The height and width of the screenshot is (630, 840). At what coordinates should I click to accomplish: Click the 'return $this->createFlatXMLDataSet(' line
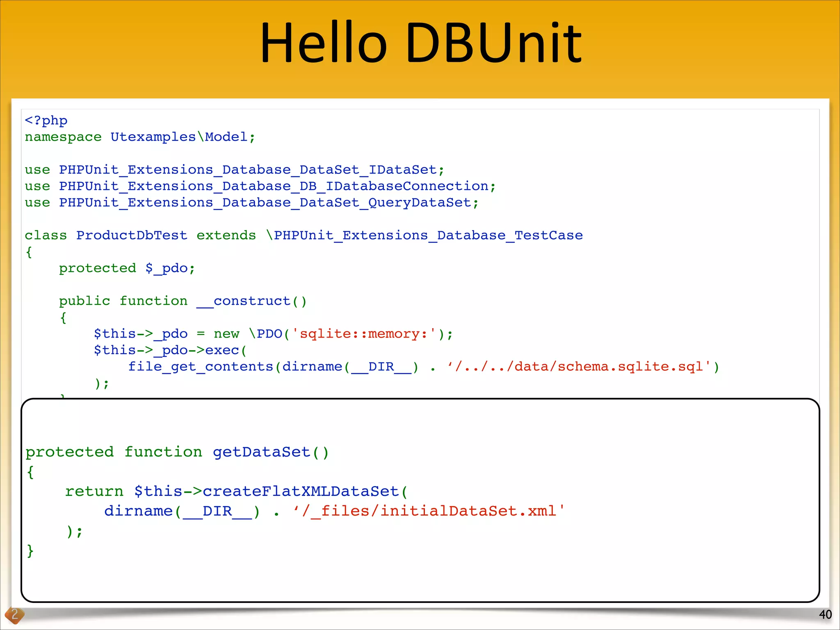tap(236, 491)
